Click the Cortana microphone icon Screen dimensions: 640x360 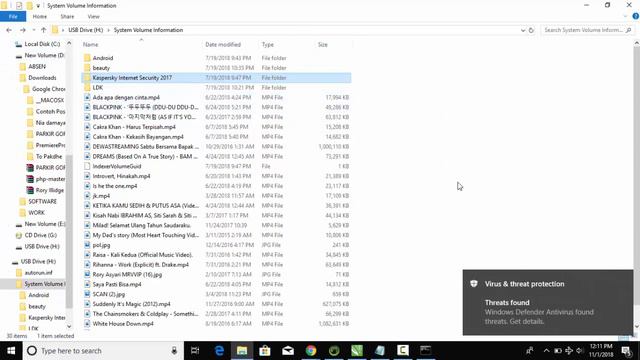(x=174, y=351)
